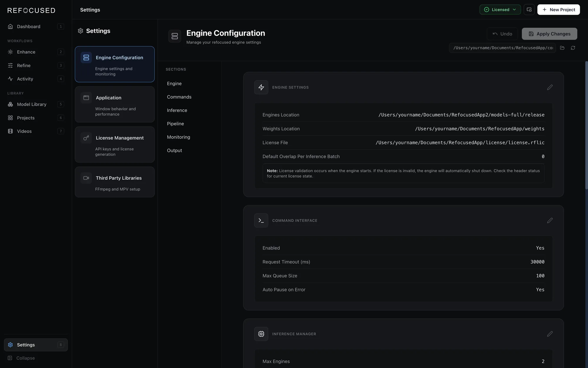588x368 pixels.
Task: Click the Max Engines value 2
Action: point(543,361)
